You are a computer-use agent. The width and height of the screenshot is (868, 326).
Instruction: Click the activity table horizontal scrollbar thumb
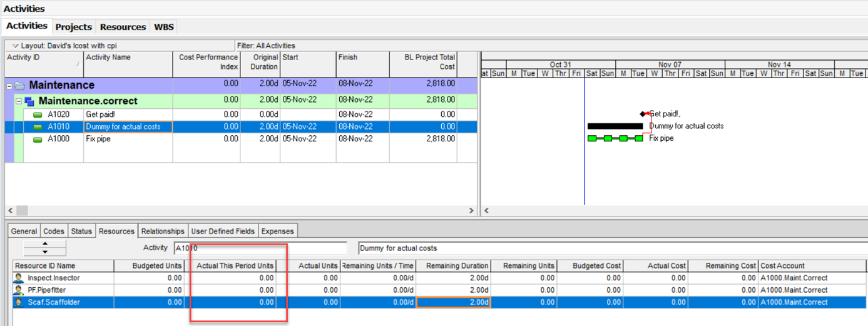click(x=22, y=211)
